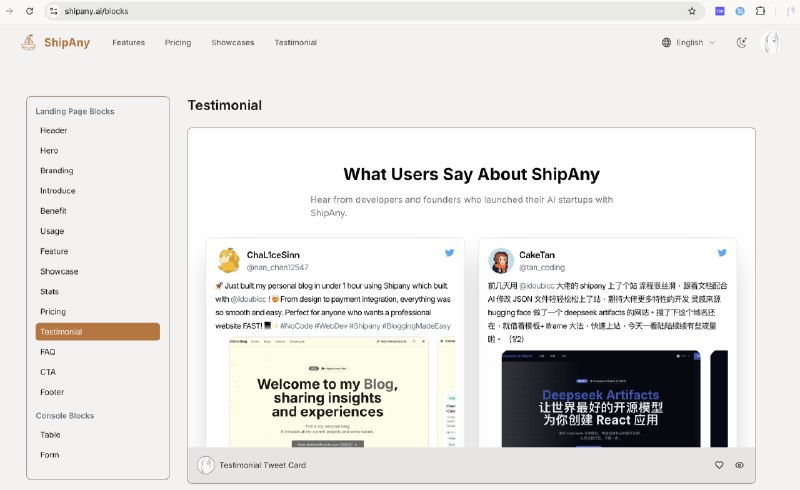Select Usage block in sidebar

click(97, 231)
